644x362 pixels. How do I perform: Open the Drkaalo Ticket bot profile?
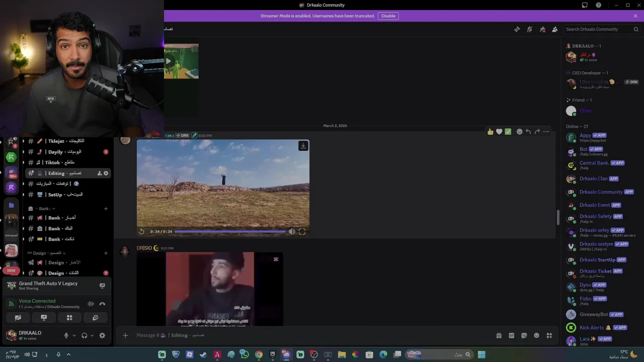click(x=602, y=273)
